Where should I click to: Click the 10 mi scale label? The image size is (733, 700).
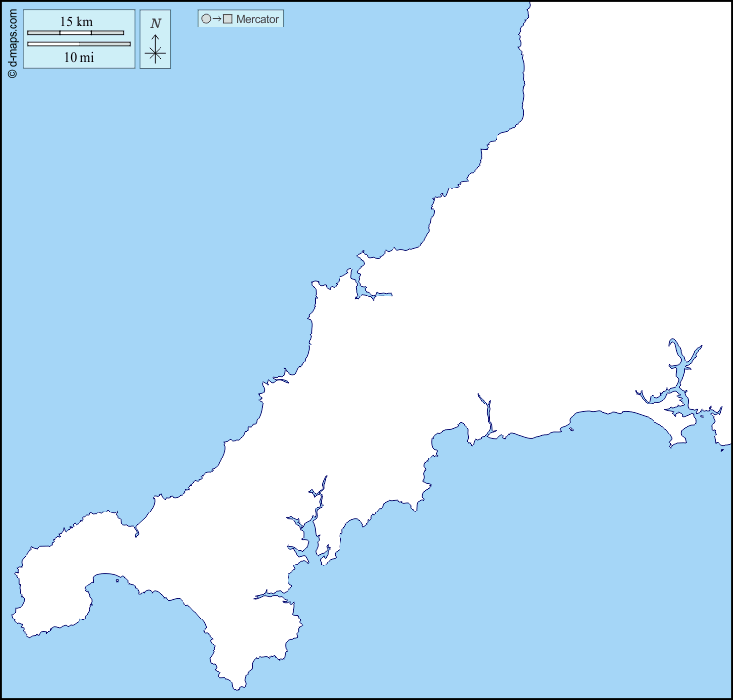(x=79, y=57)
